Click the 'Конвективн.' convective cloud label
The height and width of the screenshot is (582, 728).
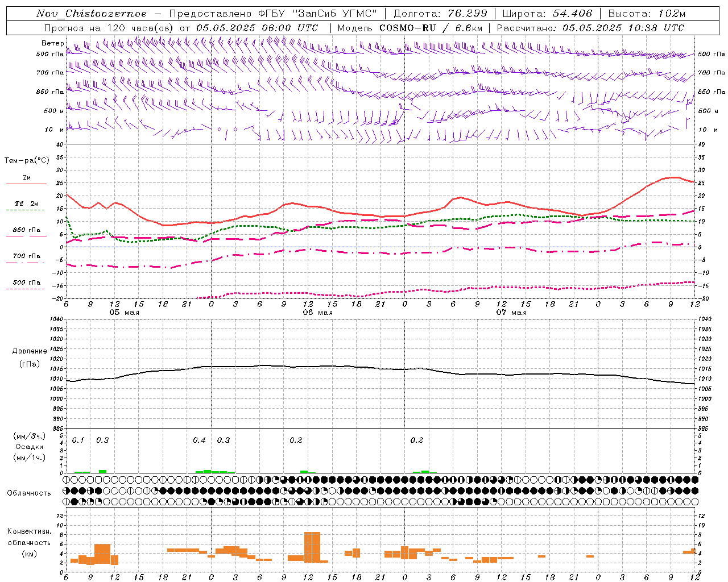point(30,531)
